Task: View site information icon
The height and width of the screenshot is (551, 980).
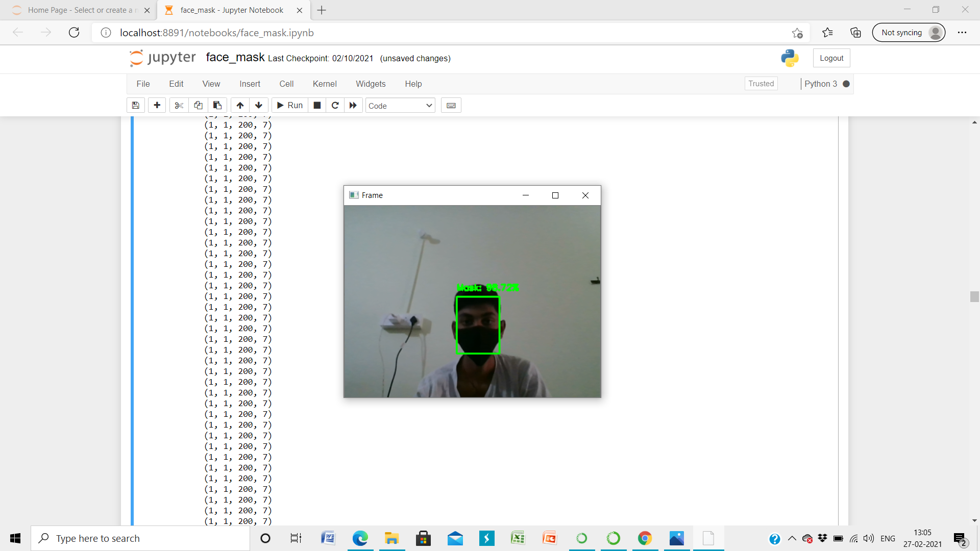Action: click(106, 33)
